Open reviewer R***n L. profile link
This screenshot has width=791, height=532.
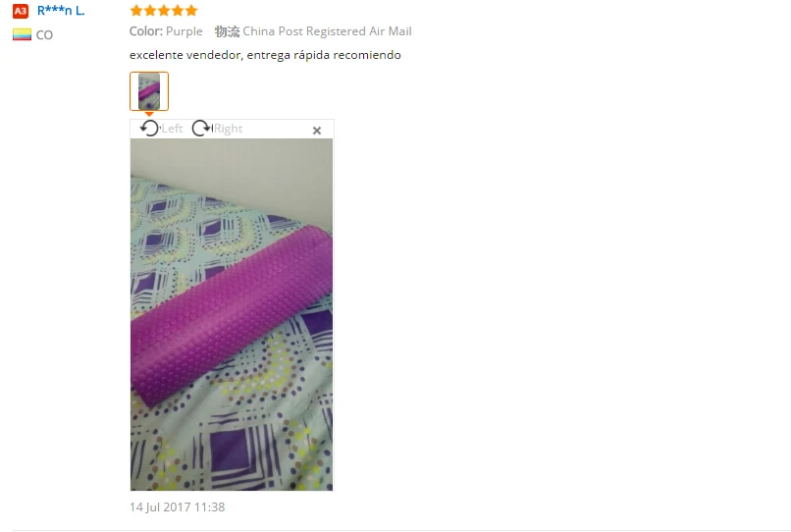pyautogui.click(x=61, y=11)
